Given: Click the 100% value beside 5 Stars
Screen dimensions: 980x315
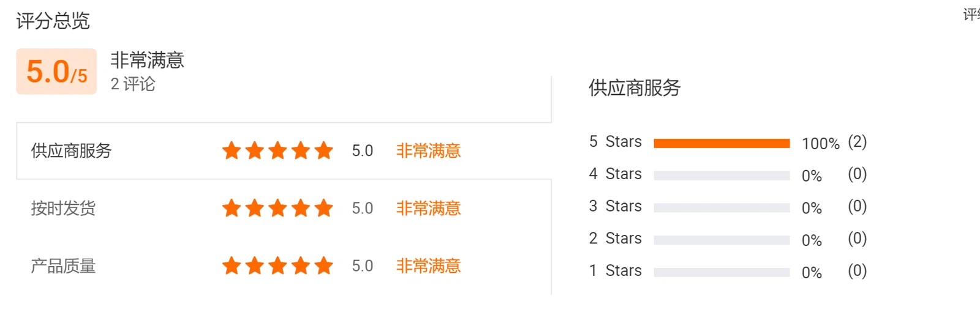Looking at the screenshot, I should tap(820, 144).
